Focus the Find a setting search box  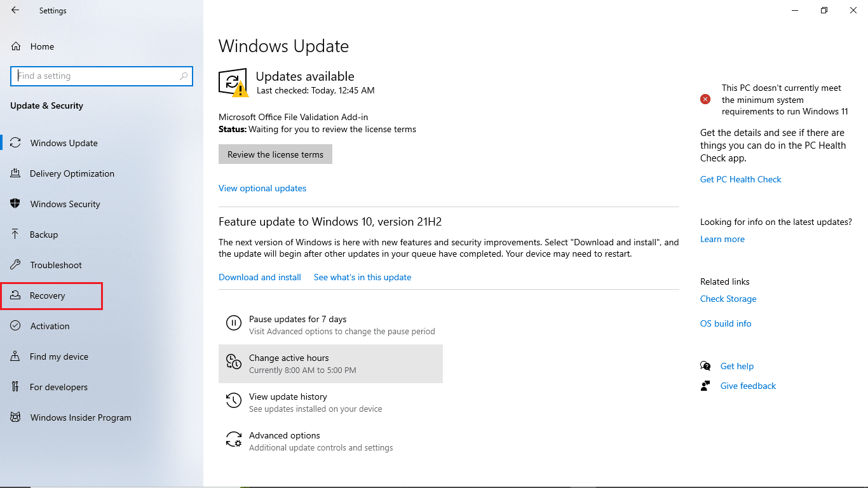tap(102, 76)
